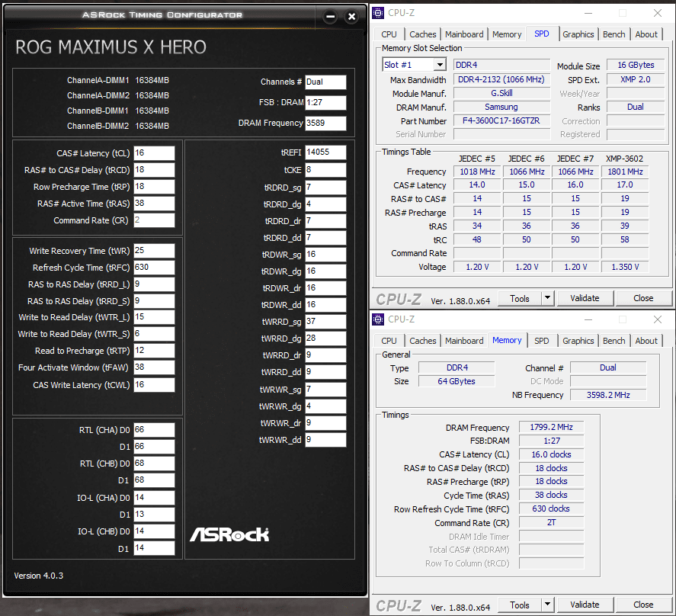Expand Tools dropdown arrow in lower CPU-Z window

point(547,604)
